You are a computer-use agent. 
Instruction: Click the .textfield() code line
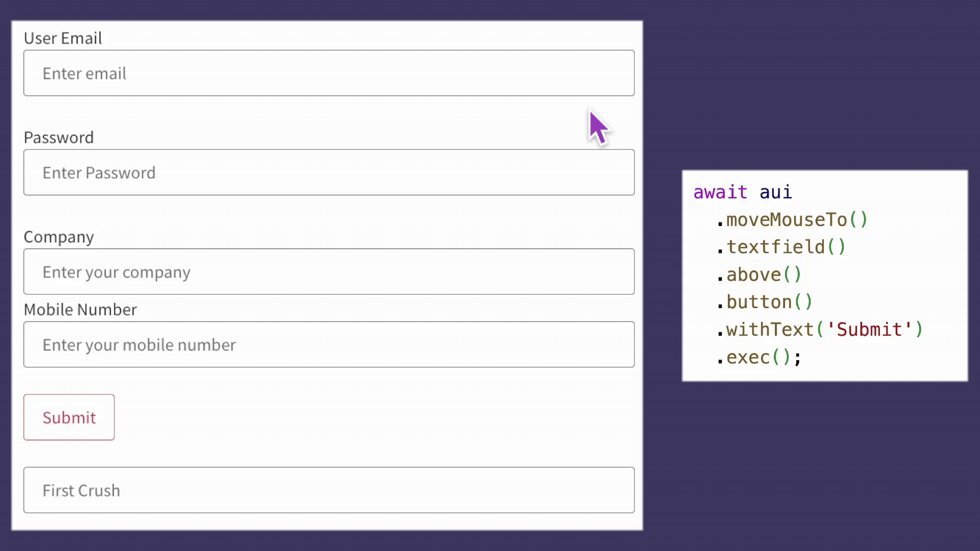(781, 247)
